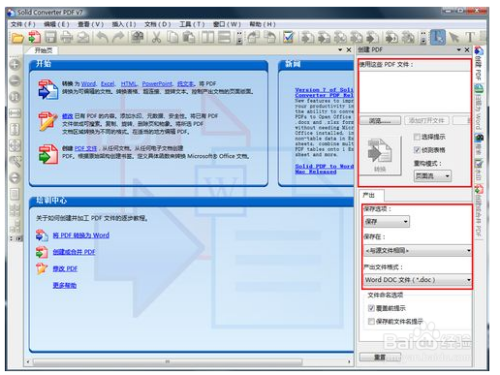The height and width of the screenshot is (375, 500).
Task: Click the PowerPoint link in 开始 panel
Action: click(x=157, y=84)
